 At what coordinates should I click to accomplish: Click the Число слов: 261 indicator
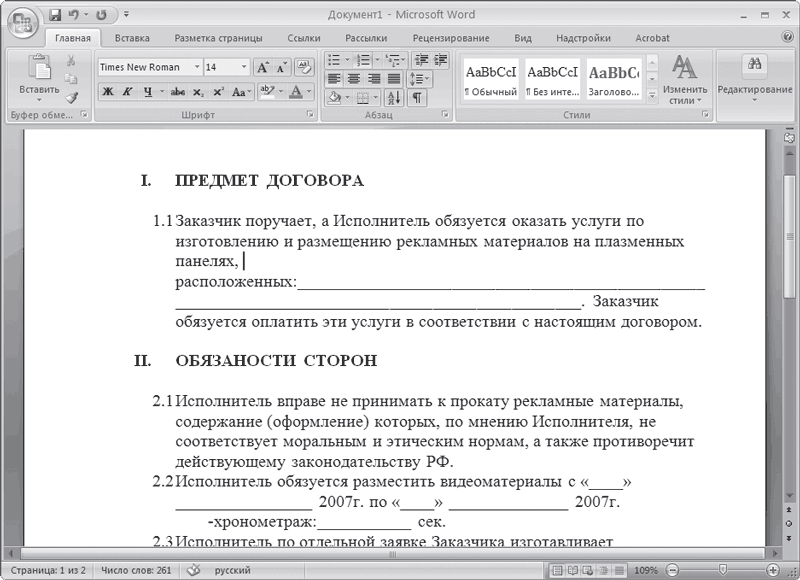pos(136,570)
